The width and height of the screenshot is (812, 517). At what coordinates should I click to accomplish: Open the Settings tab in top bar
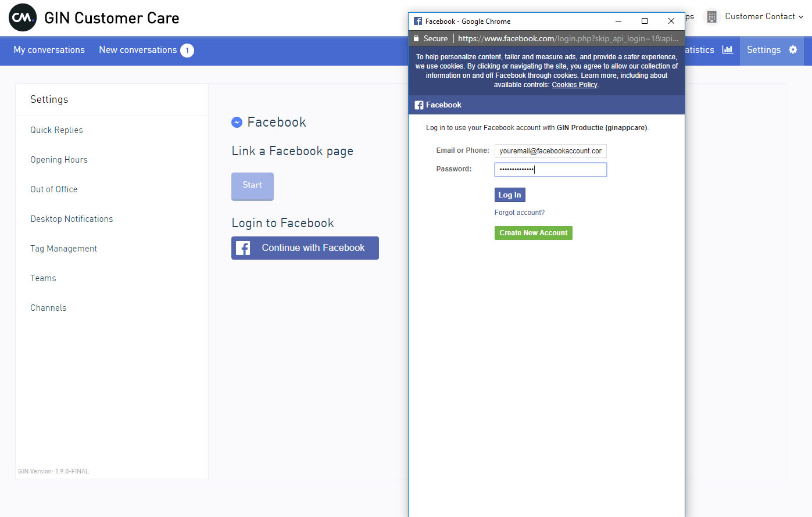click(772, 50)
